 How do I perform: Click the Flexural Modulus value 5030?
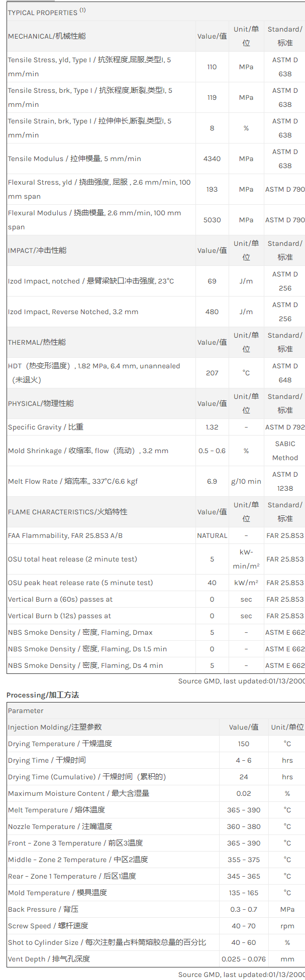(x=212, y=220)
